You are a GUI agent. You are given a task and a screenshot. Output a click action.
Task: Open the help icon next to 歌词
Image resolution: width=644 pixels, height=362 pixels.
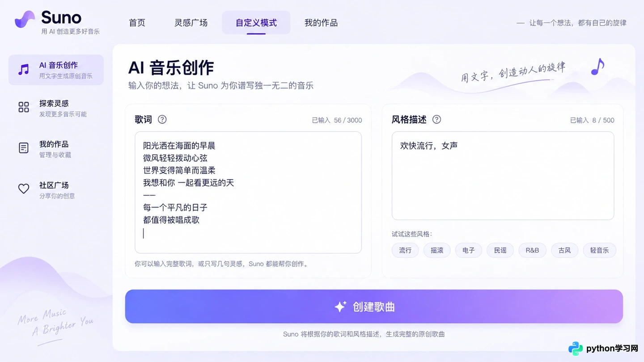tap(162, 119)
